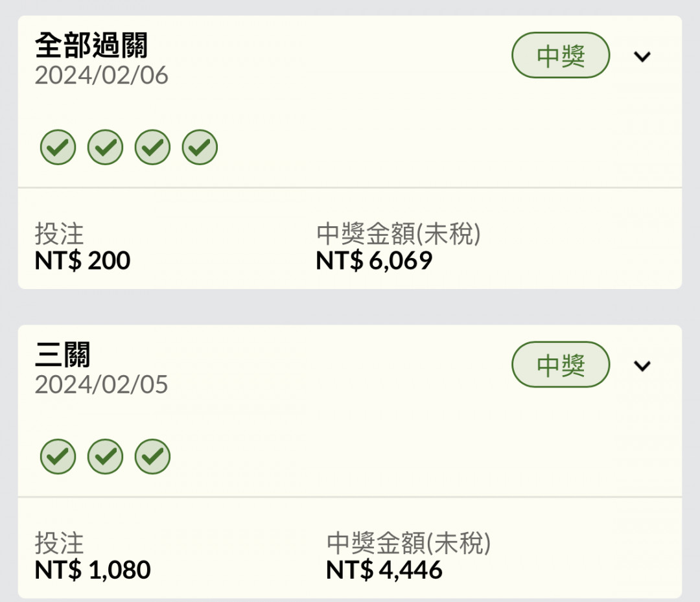700x602 pixels.
Task: Click first checkmark icon in 全部過關 card
Action: click(x=58, y=147)
